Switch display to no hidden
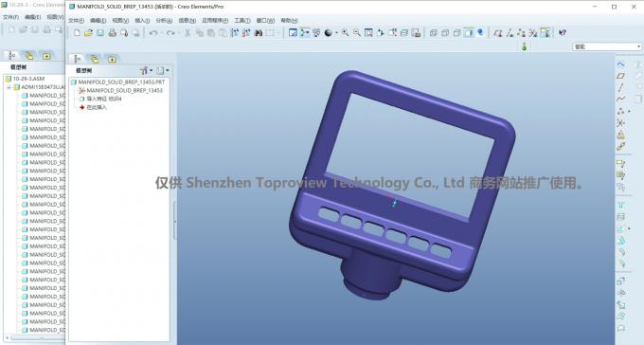This screenshot has width=644, height=345. (456, 33)
